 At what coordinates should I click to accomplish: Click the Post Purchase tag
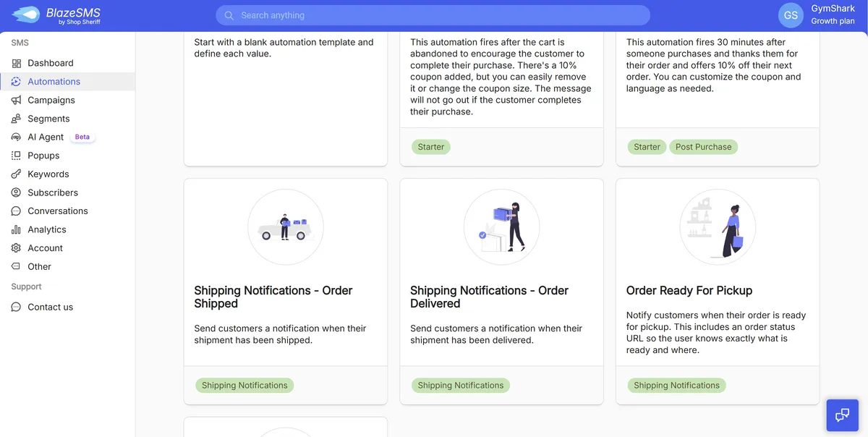(x=703, y=146)
